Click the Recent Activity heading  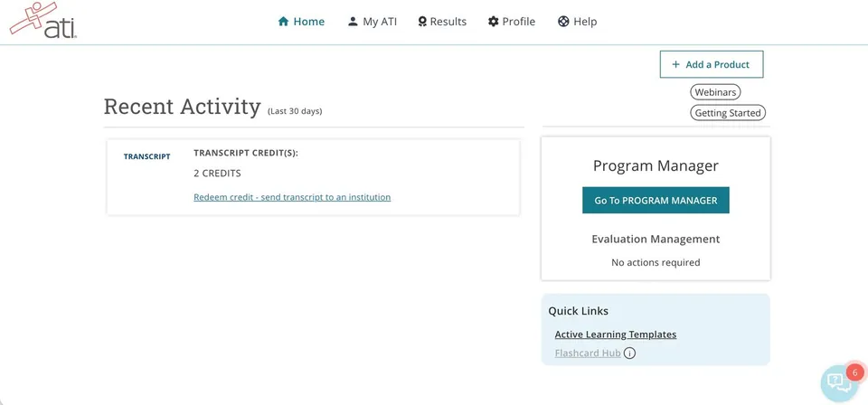pos(182,107)
